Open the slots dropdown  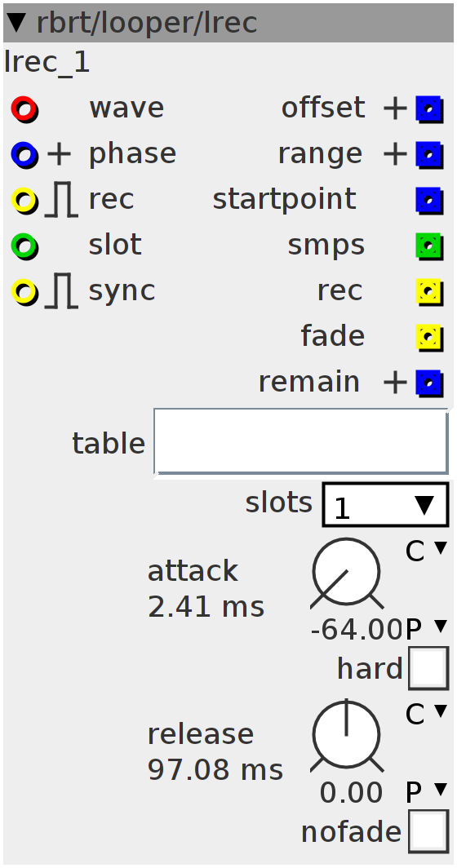[385, 505]
